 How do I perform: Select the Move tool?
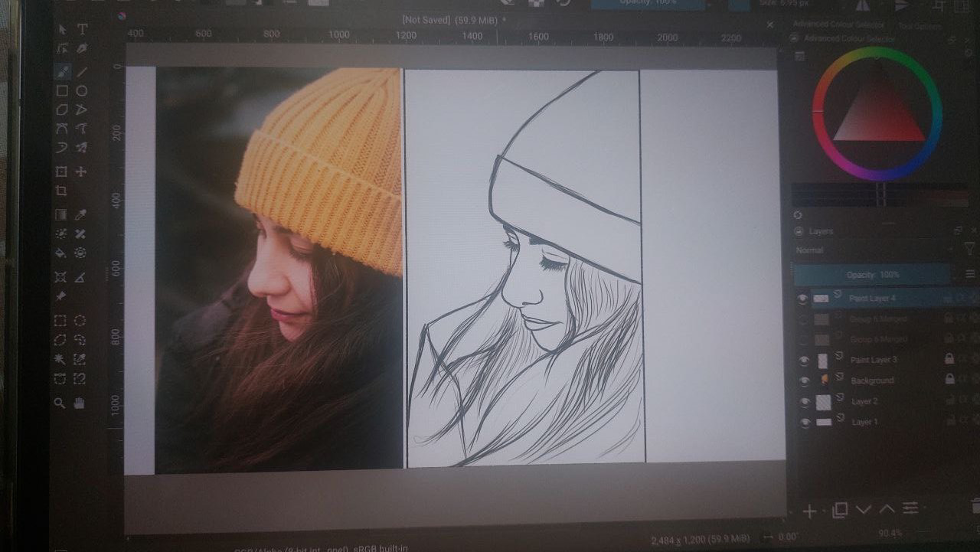point(82,171)
